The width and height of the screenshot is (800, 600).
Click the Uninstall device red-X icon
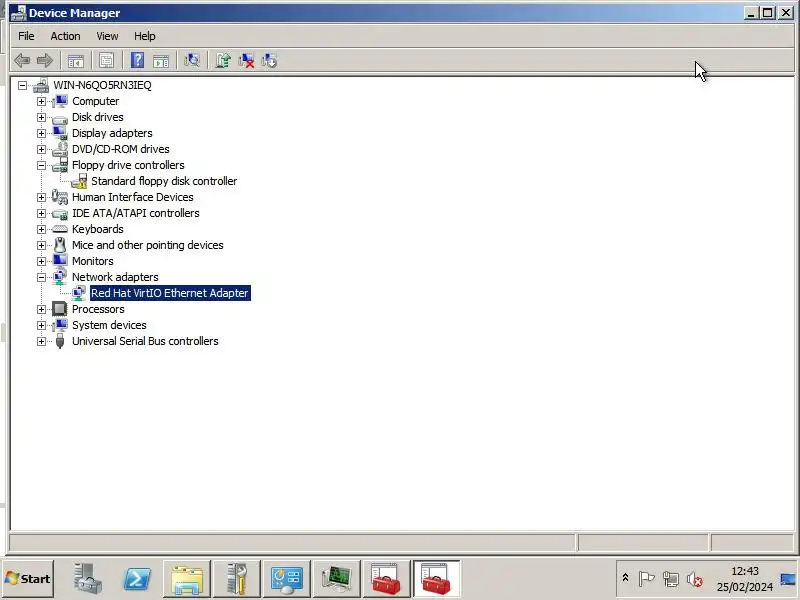pos(246,60)
